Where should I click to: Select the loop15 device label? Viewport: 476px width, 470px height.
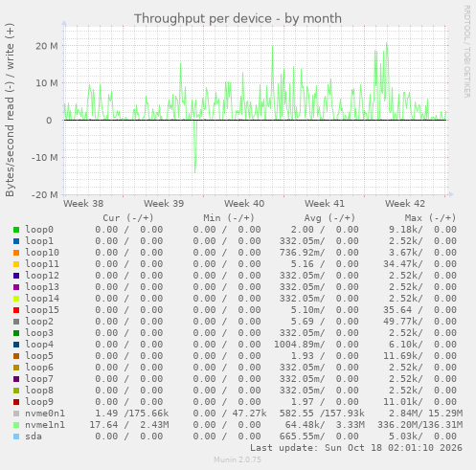tap(42, 310)
